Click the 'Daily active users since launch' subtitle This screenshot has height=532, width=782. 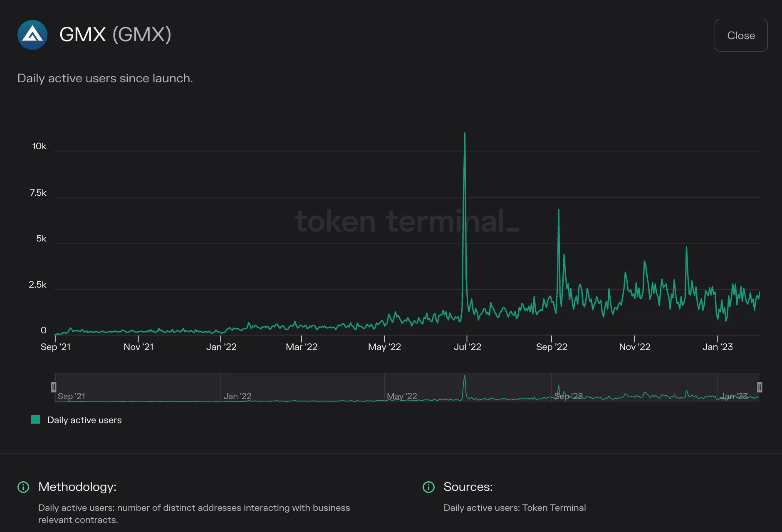(x=105, y=78)
